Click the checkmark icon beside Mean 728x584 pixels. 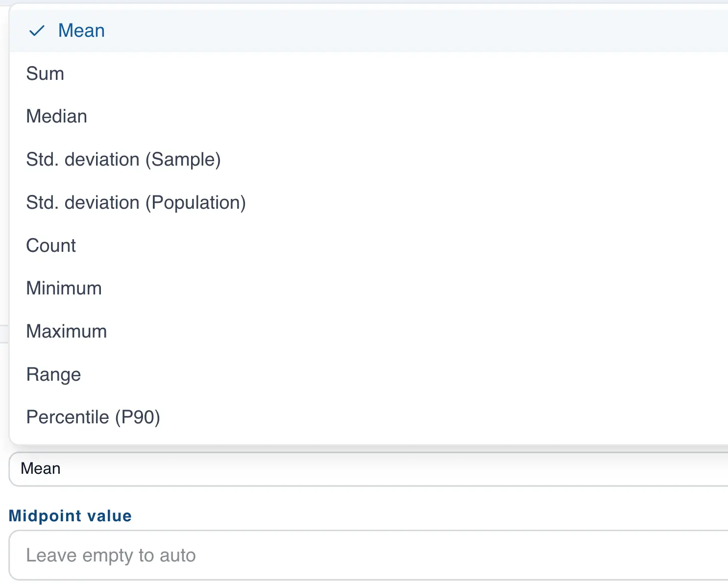click(36, 30)
